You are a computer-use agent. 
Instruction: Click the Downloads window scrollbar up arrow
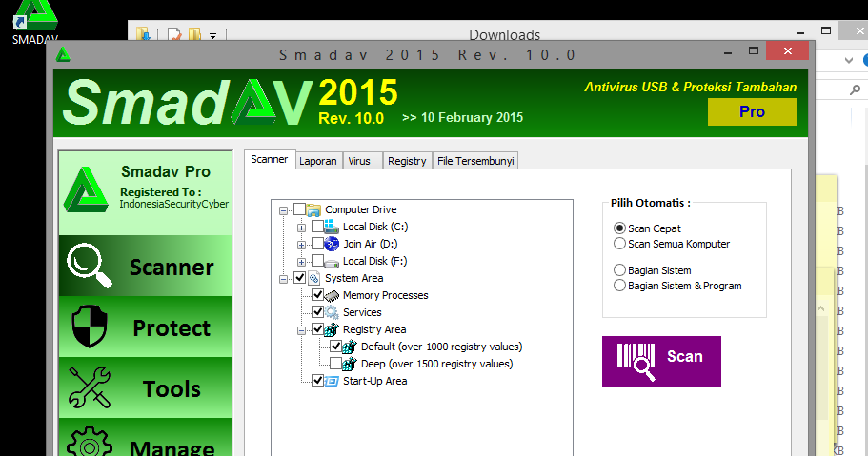pos(821,308)
